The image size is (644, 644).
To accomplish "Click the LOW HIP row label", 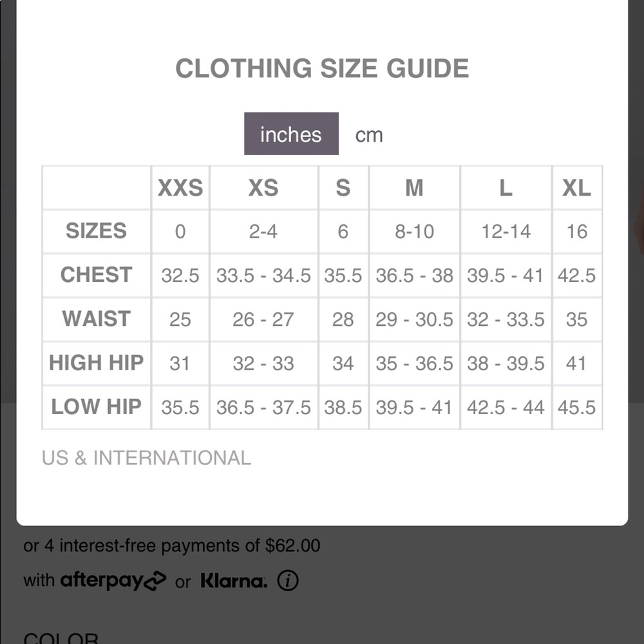I will click(x=96, y=406).
